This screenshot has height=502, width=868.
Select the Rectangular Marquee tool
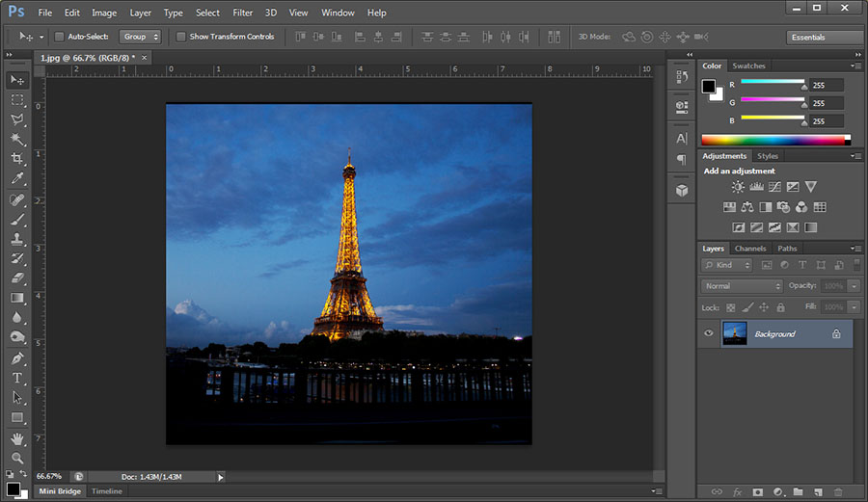17,100
